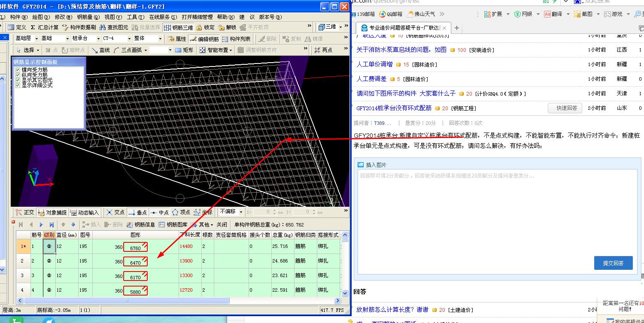Uncheck 显示其它图元 checkbox
Screen dimensions: 644x323
point(18,80)
